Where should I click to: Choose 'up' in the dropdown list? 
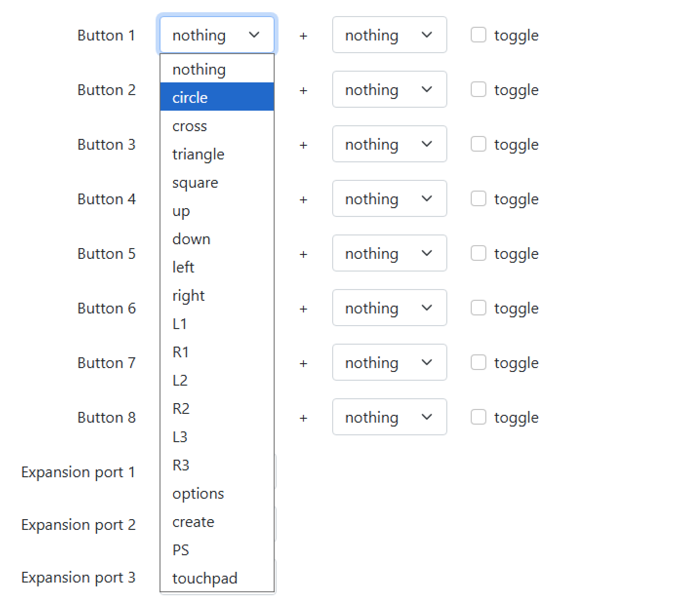click(217, 211)
